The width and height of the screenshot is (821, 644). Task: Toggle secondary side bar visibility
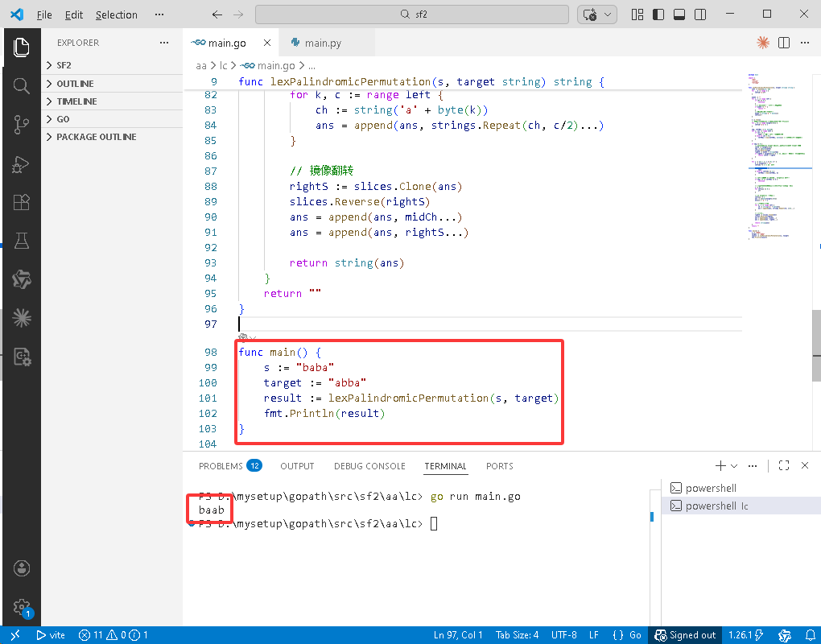click(700, 14)
